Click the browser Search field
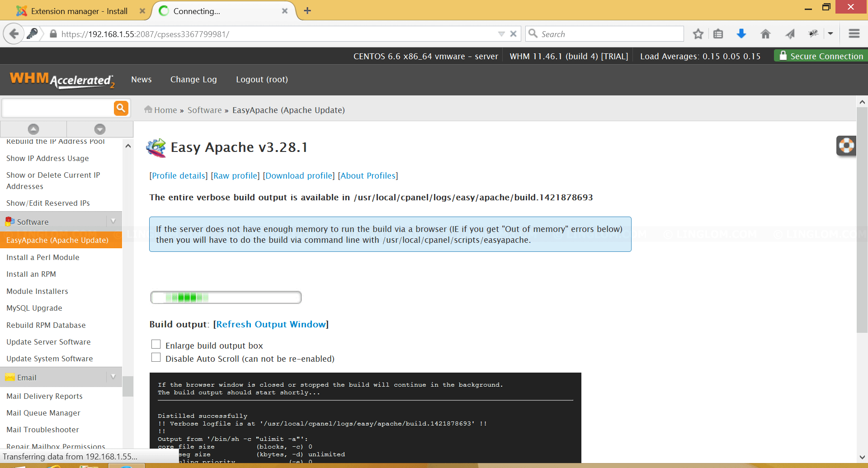 pos(605,34)
